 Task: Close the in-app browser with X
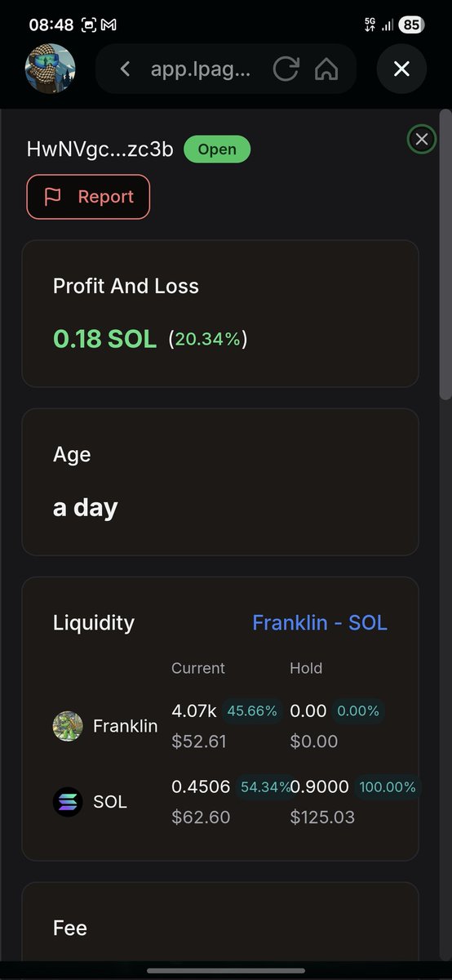point(401,69)
